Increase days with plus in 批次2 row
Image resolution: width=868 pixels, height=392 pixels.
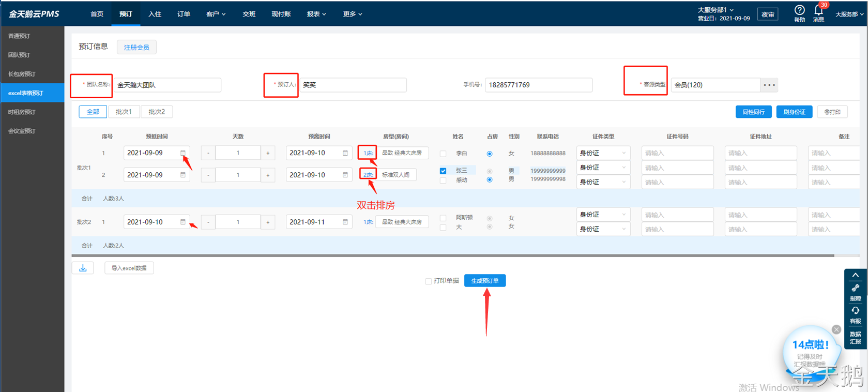(x=268, y=222)
